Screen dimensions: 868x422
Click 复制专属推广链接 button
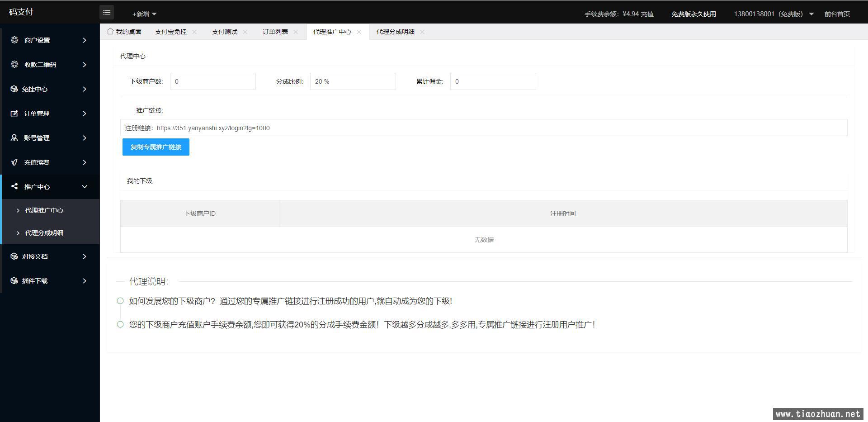pos(156,147)
